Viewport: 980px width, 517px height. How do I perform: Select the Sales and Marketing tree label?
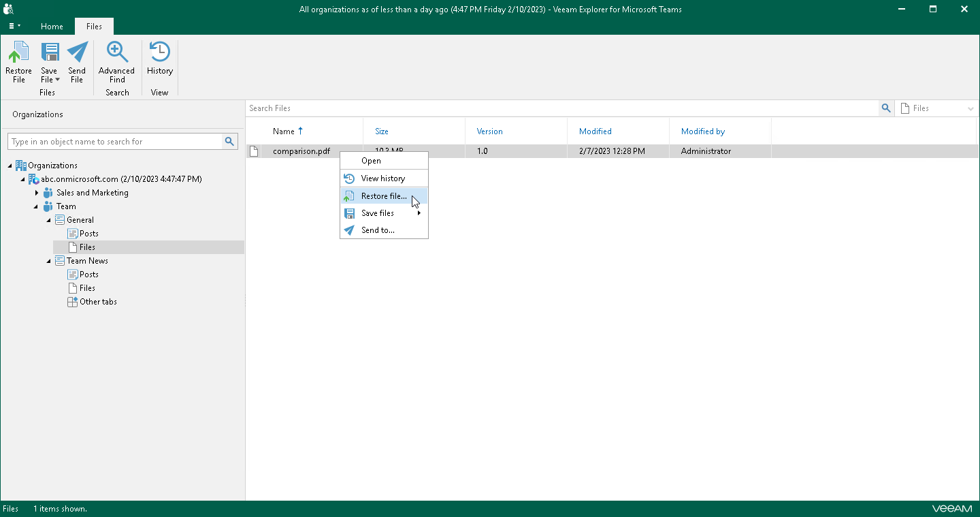click(x=93, y=193)
